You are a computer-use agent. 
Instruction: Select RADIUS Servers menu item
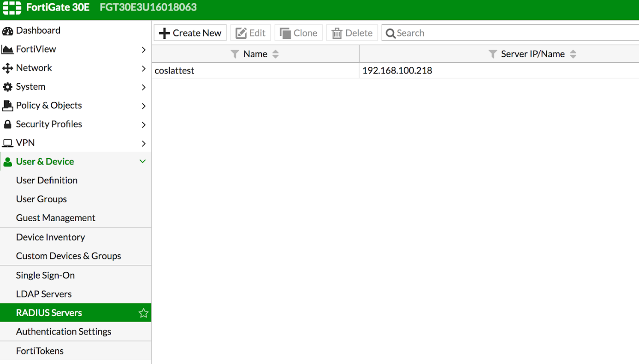click(76, 312)
